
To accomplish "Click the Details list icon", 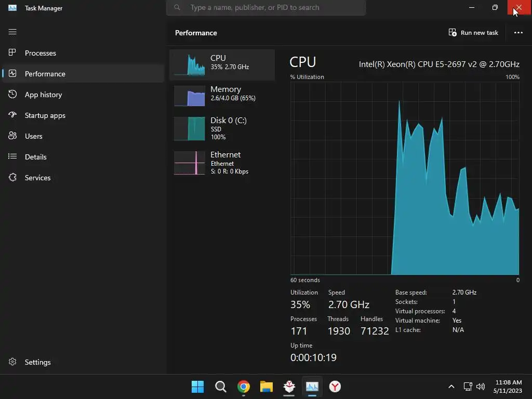I will tap(12, 156).
